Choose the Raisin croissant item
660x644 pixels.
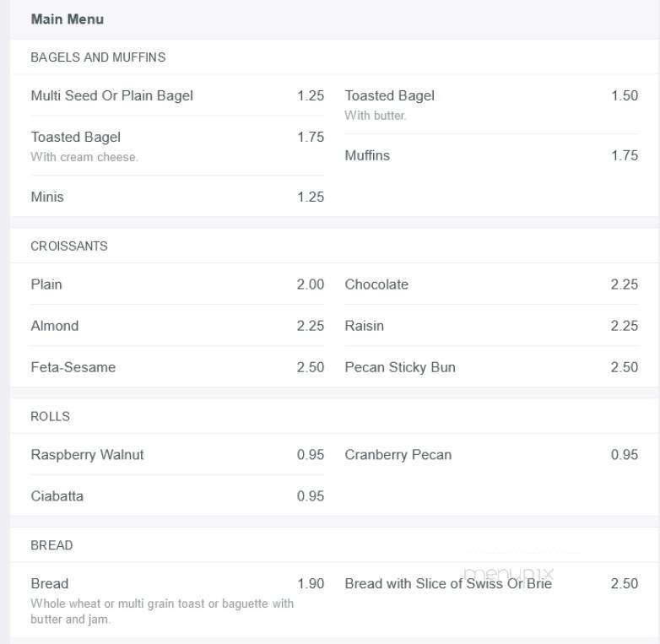pyautogui.click(x=365, y=326)
